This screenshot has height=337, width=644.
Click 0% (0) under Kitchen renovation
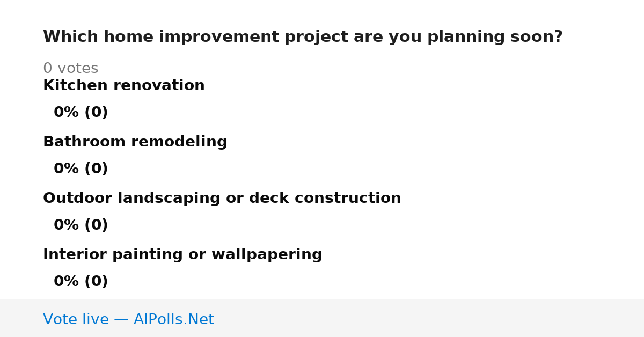pos(81,113)
